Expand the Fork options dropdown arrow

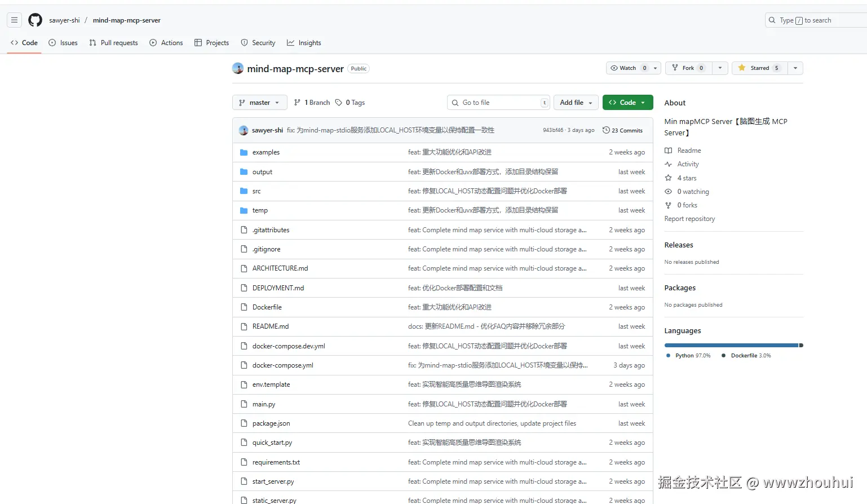(720, 68)
